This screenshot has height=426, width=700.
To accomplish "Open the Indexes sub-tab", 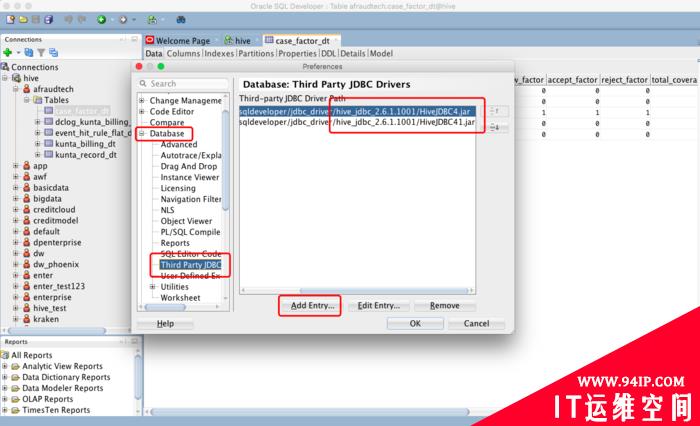I will point(219,54).
